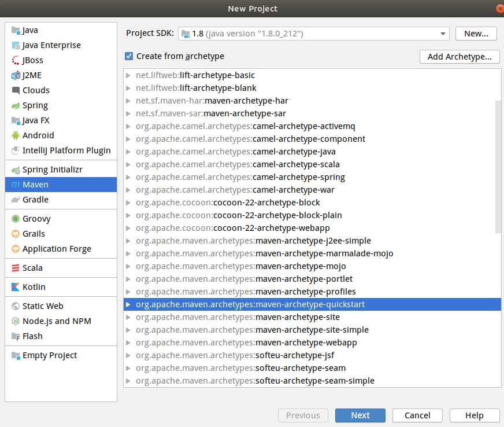Image resolution: width=504 pixels, height=427 pixels.
Task: Select the Java project type icon
Action: click(16, 30)
